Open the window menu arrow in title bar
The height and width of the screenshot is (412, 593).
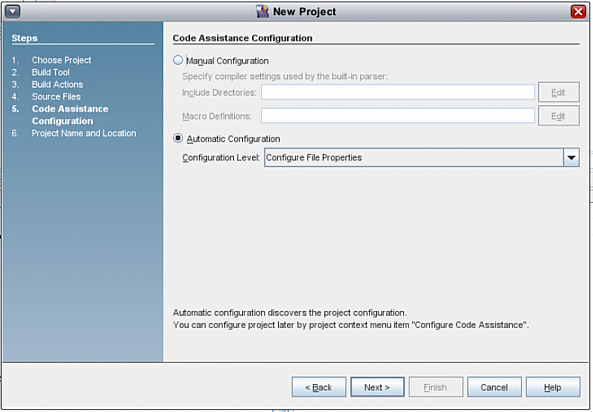coord(12,12)
